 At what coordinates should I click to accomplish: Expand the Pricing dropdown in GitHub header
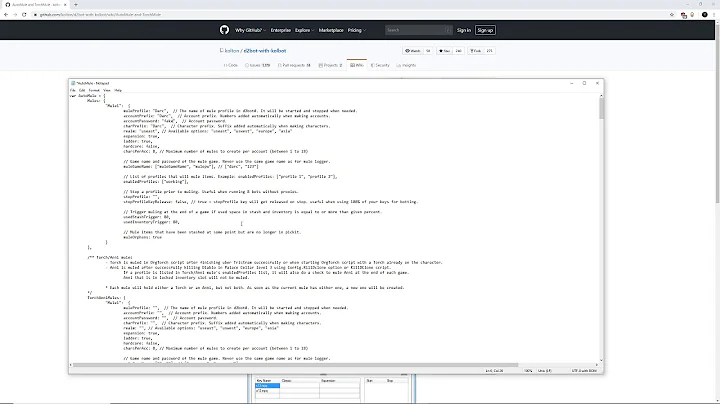(x=357, y=30)
